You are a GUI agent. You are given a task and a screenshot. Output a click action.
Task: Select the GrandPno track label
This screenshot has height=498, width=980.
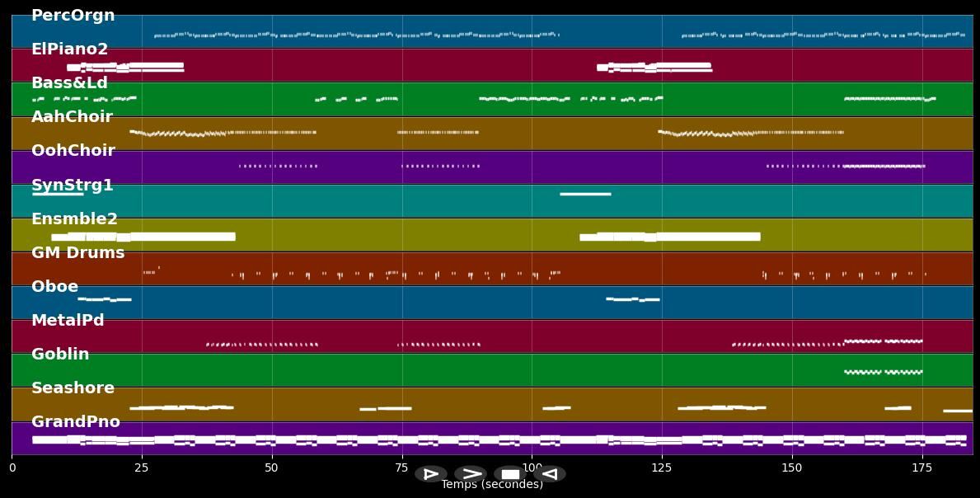click(x=76, y=421)
